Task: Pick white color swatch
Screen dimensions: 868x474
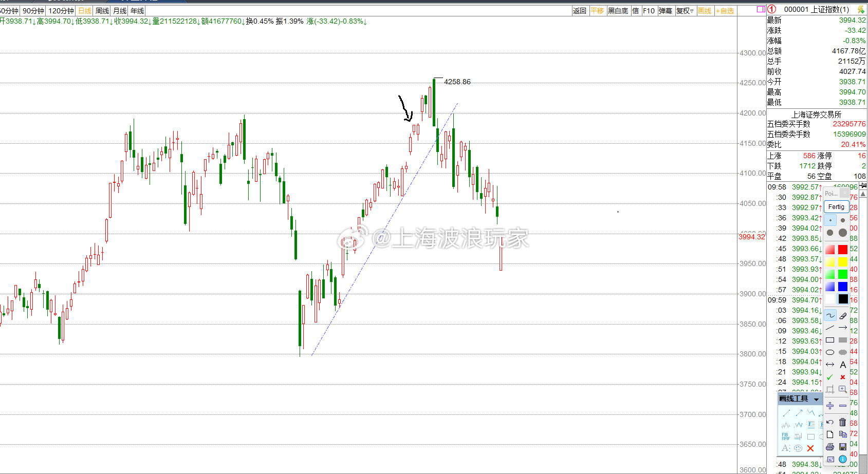Action: (830, 299)
